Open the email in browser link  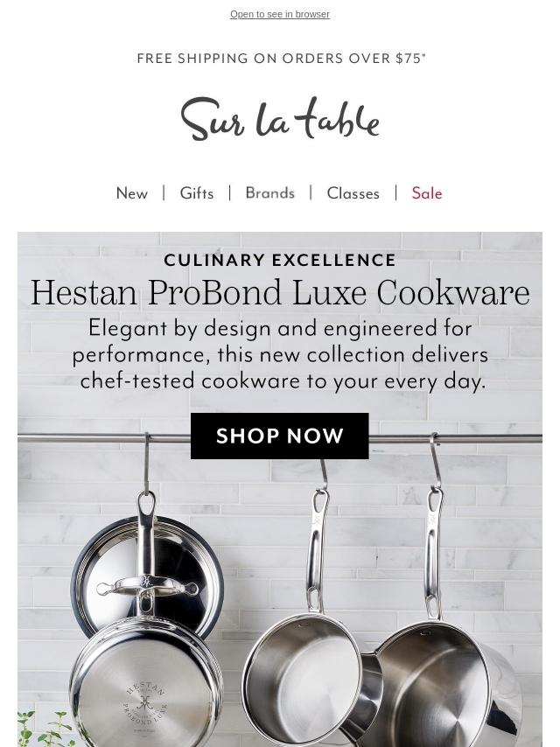tap(280, 14)
